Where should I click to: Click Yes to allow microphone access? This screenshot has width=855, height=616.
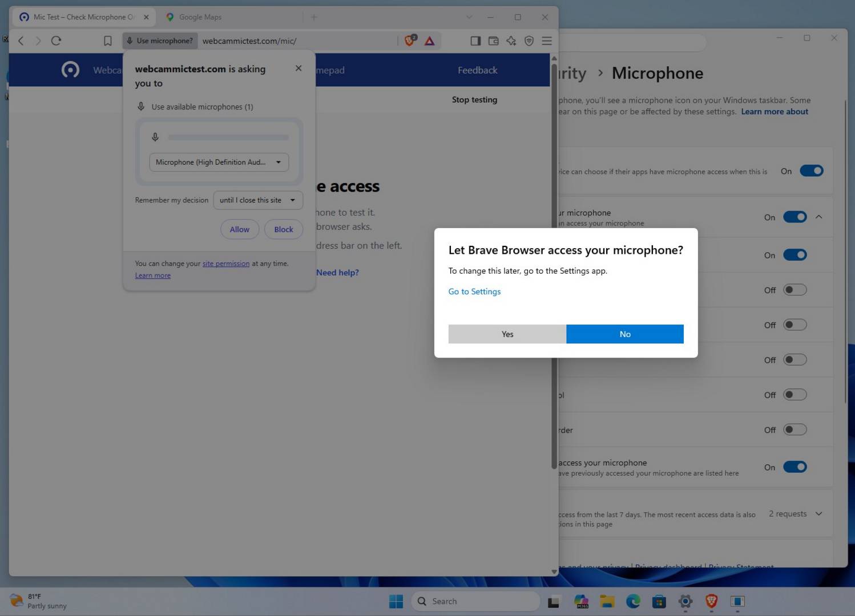pos(507,334)
